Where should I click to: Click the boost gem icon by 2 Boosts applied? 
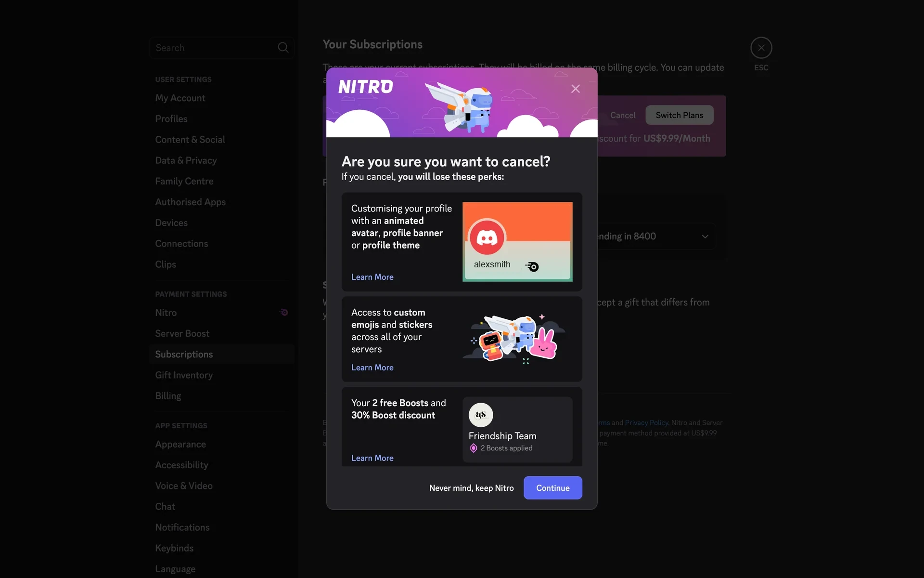tap(474, 448)
